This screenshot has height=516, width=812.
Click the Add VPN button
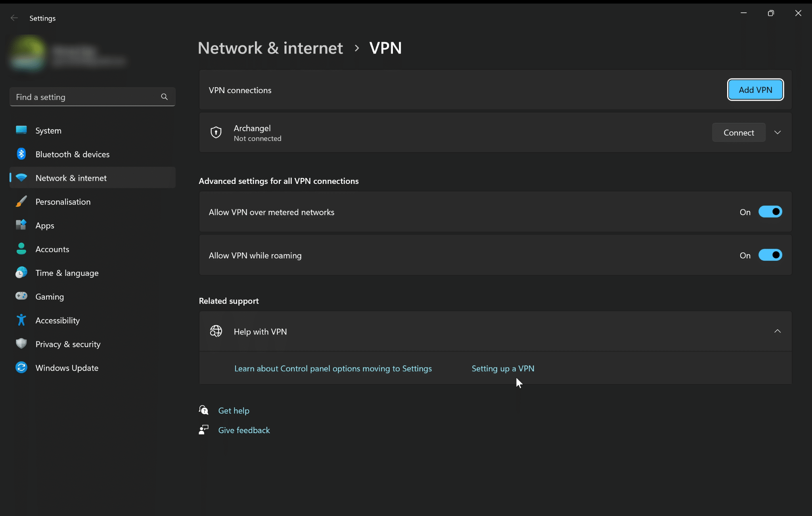(755, 90)
